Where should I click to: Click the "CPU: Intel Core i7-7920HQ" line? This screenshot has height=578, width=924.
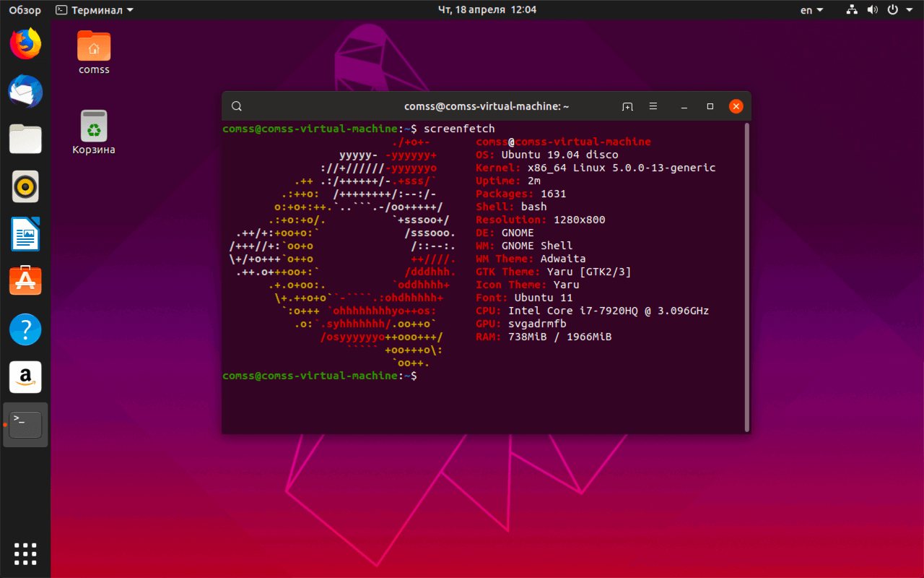593,311
